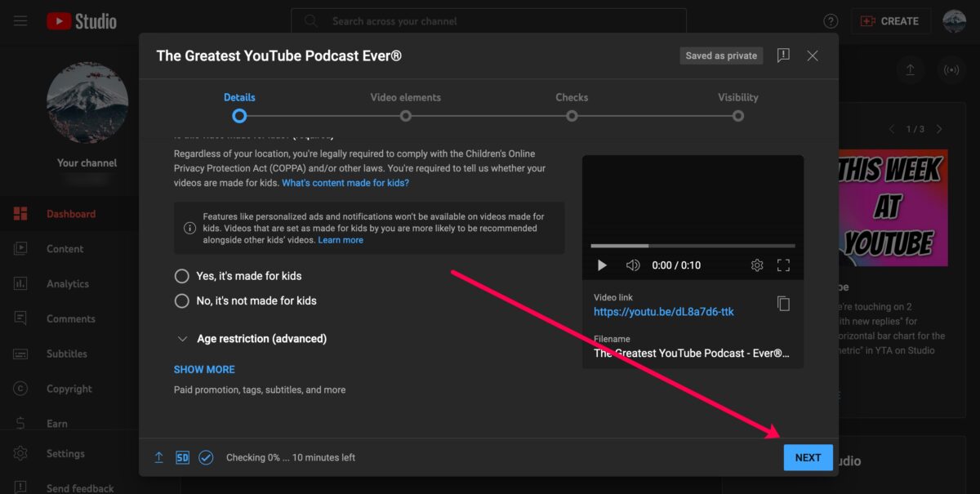Screen dimensions: 980x494
Task: Go to the Video elements step
Action: coord(405,106)
